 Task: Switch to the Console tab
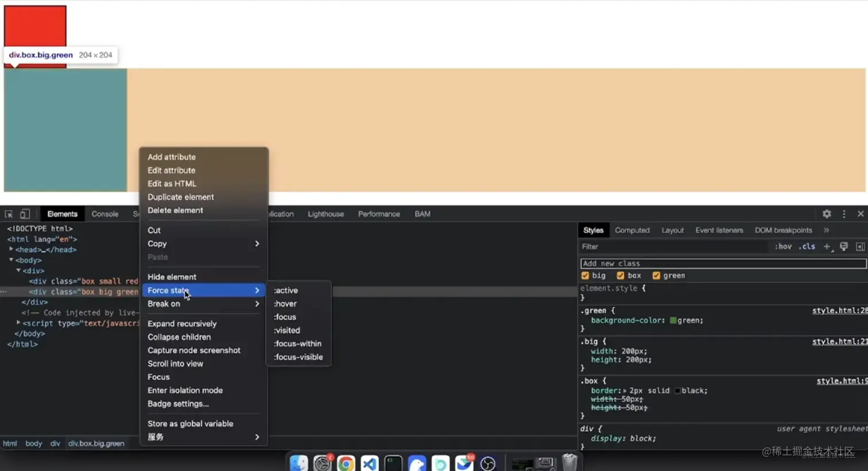pos(105,214)
